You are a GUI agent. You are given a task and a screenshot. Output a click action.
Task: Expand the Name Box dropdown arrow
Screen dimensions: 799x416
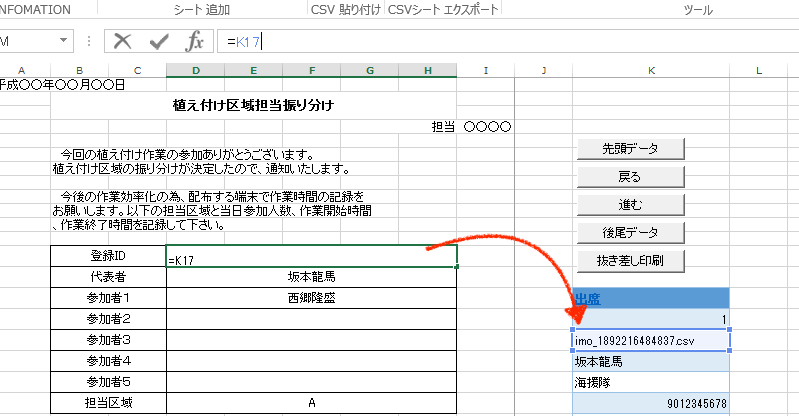64,41
